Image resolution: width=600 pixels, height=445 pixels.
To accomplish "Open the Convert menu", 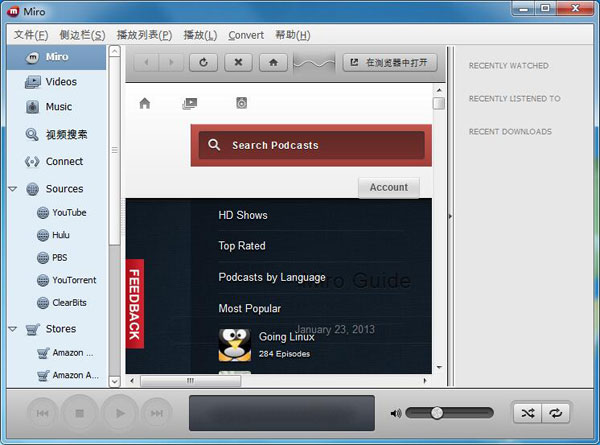I will (246, 35).
